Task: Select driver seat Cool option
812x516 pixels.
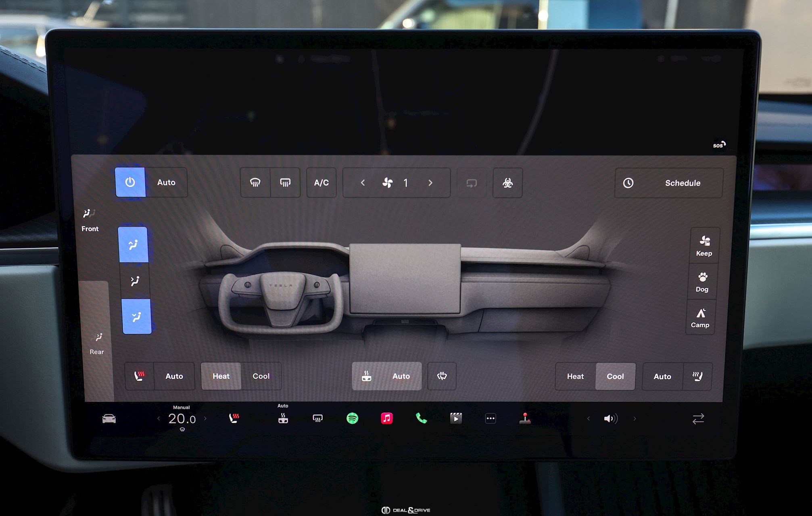Action: click(x=261, y=376)
